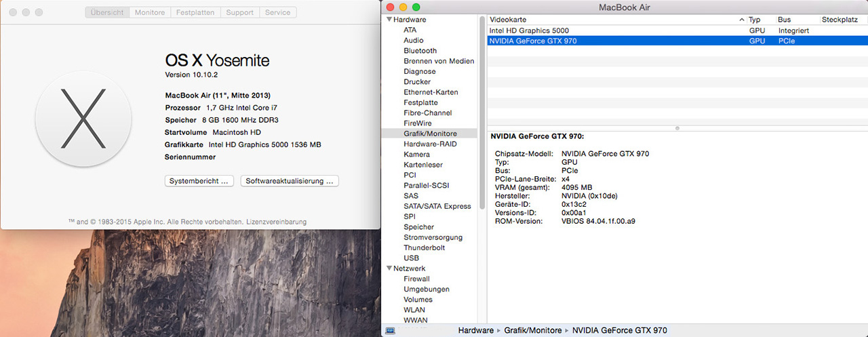Select Brennen von Medien entry

tap(439, 61)
